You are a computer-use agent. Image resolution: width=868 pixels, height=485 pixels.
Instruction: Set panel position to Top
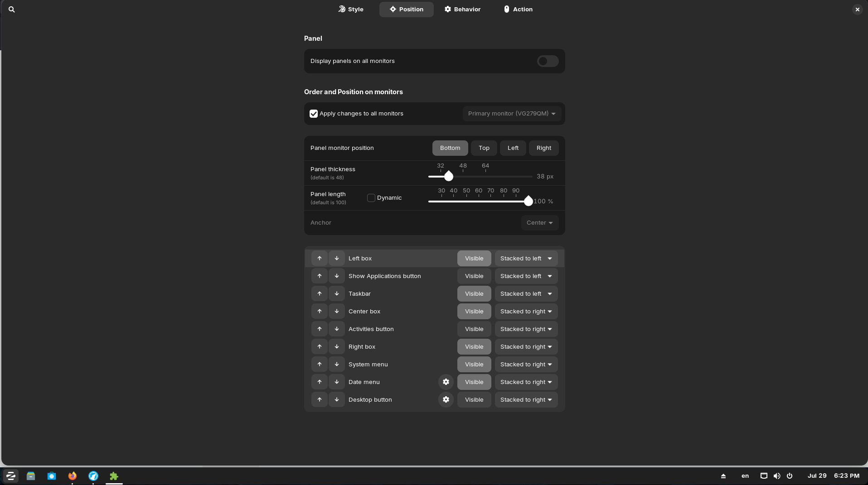(x=484, y=148)
